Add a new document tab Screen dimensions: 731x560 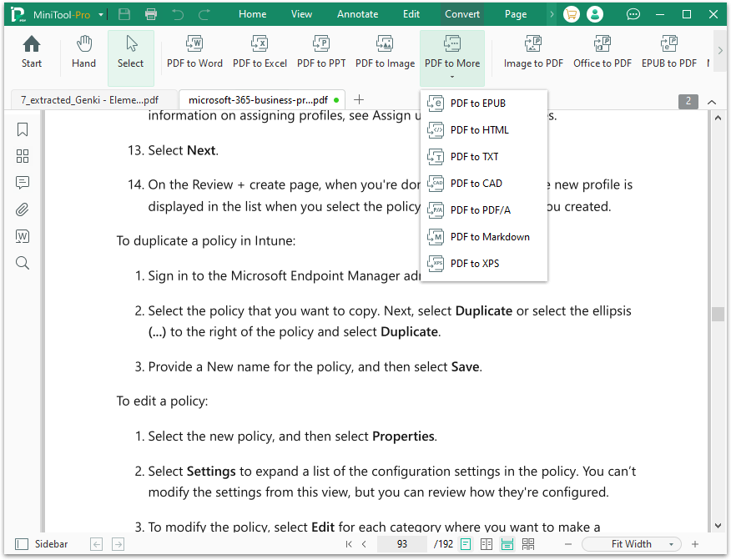pos(359,100)
